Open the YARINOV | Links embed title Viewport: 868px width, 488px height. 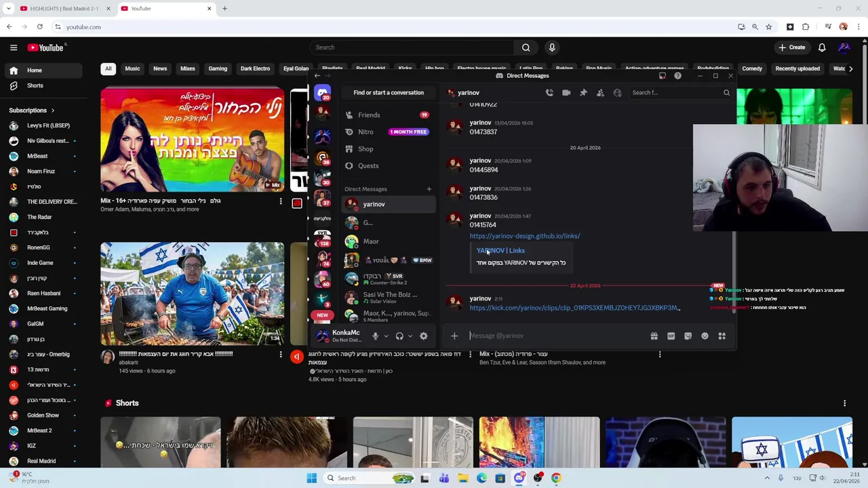click(500, 251)
